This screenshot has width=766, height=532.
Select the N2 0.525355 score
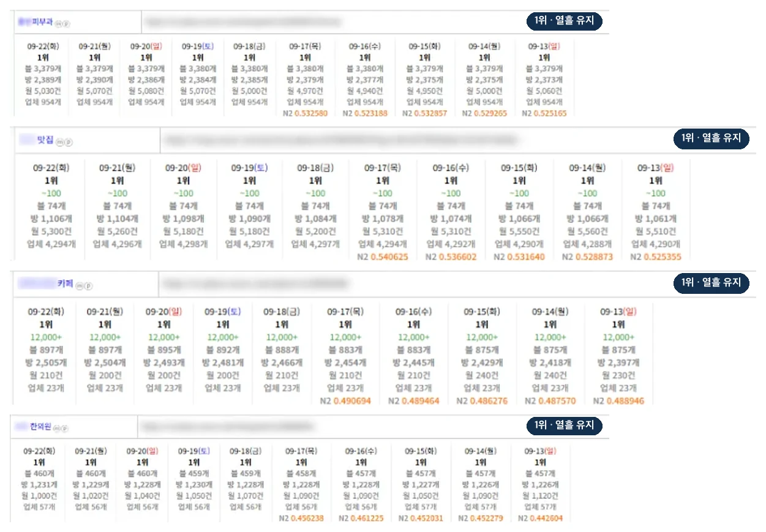pos(656,257)
